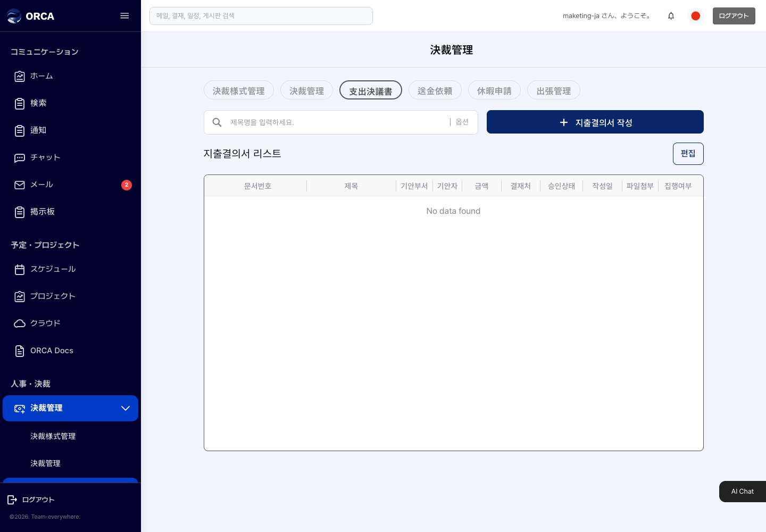Click the 문서번호 column header
Viewport: 766px width, 532px height.
point(257,186)
